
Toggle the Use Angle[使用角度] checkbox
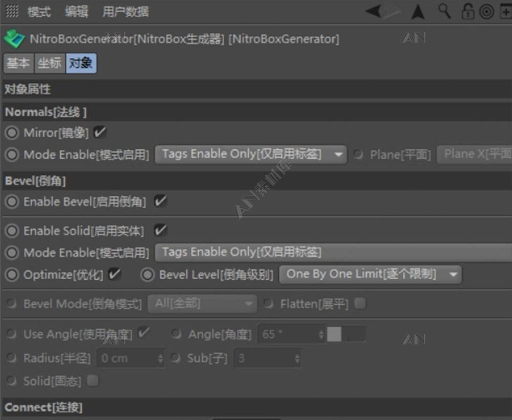(x=143, y=333)
